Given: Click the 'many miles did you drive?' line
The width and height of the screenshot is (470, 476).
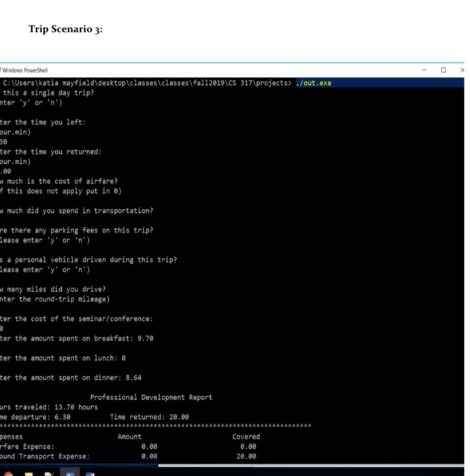Looking at the screenshot, I should (x=56, y=289).
